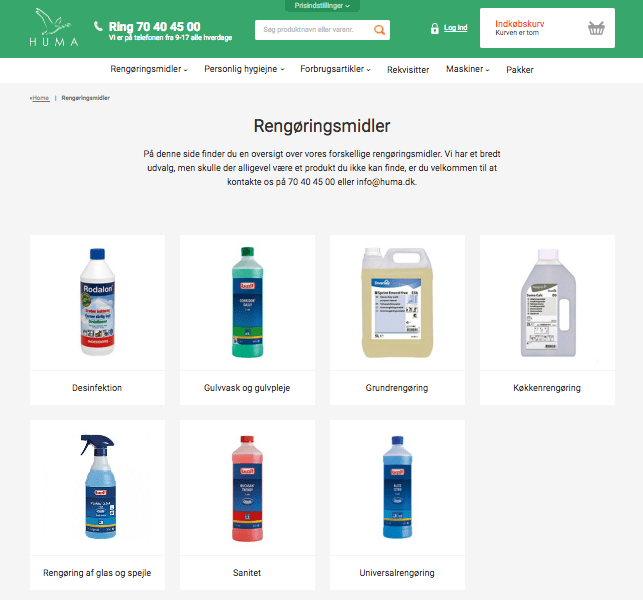643x600 pixels.
Task: Open the Prisindstillinger dropdown
Action: point(322,6)
